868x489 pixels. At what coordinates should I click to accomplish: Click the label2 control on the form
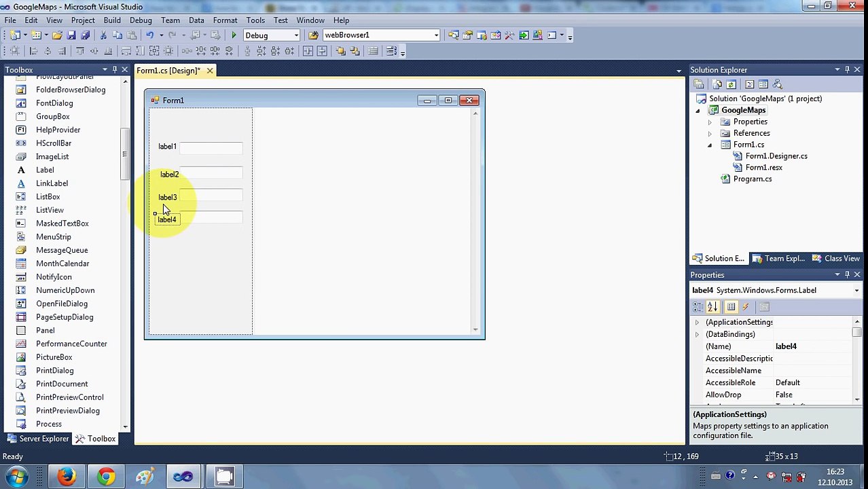pyautogui.click(x=170, y=175)
